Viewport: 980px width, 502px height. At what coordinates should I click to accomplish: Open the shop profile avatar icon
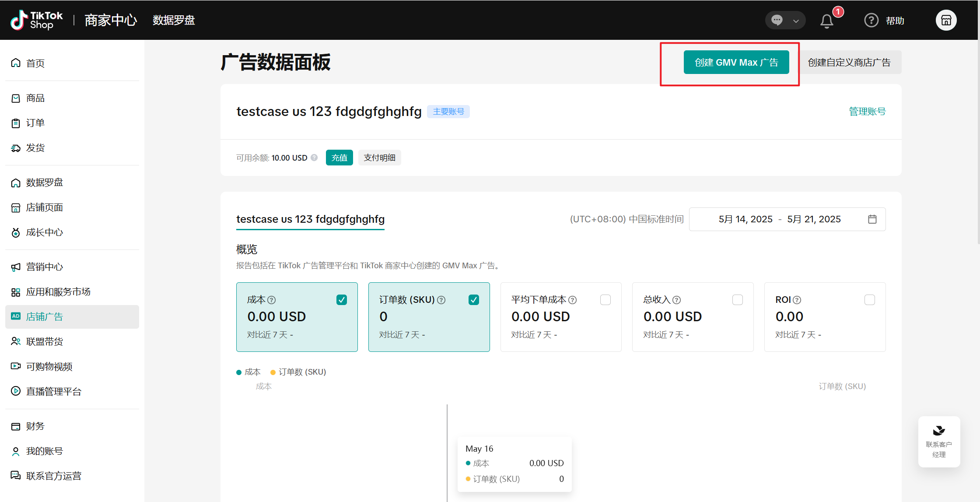(x=946, y=20)
